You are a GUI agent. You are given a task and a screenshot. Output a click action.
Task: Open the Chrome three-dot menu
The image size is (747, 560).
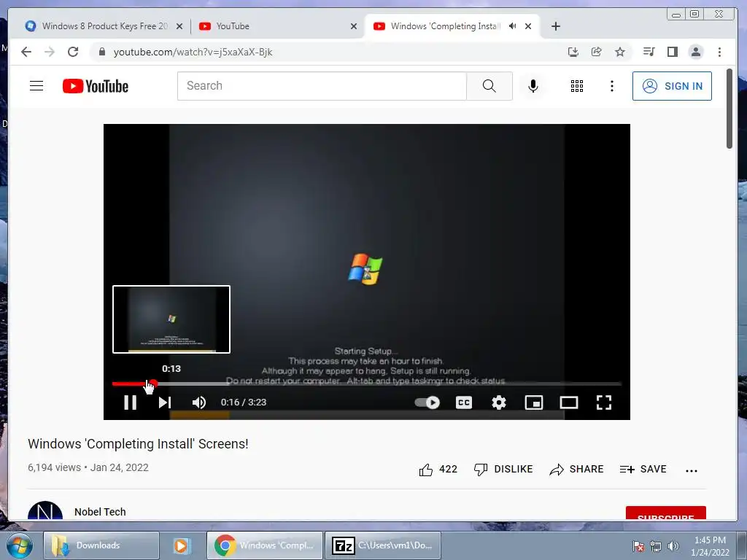tap(719, 52)
